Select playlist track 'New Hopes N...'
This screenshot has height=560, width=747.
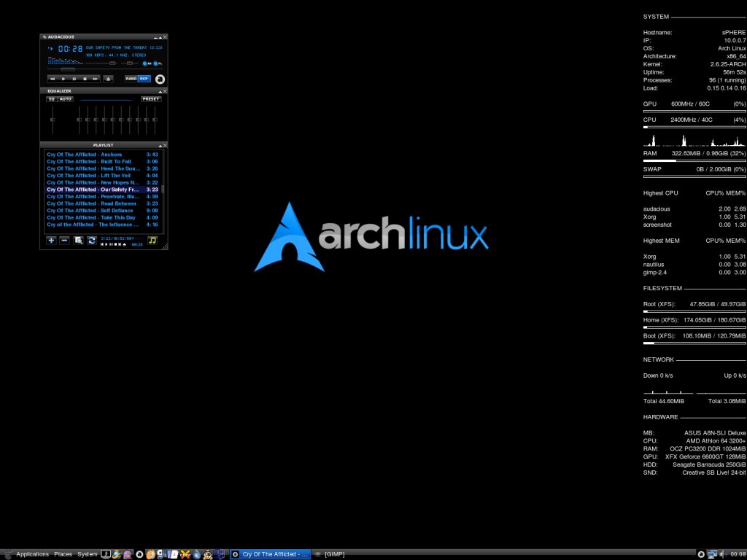[x=102, y=182]
